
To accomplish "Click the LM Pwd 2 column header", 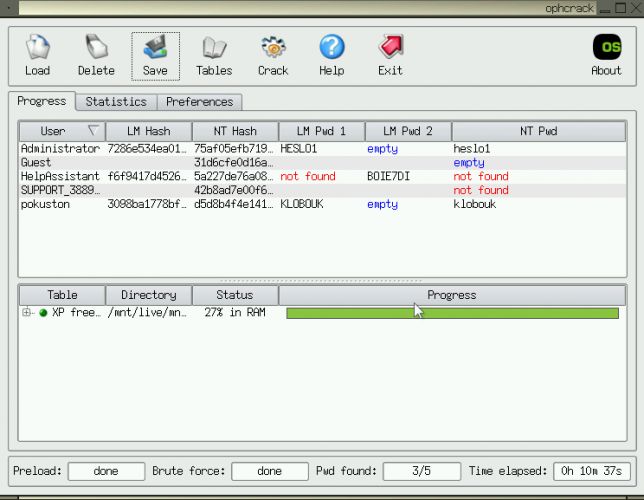I will (x=408, y=131).
